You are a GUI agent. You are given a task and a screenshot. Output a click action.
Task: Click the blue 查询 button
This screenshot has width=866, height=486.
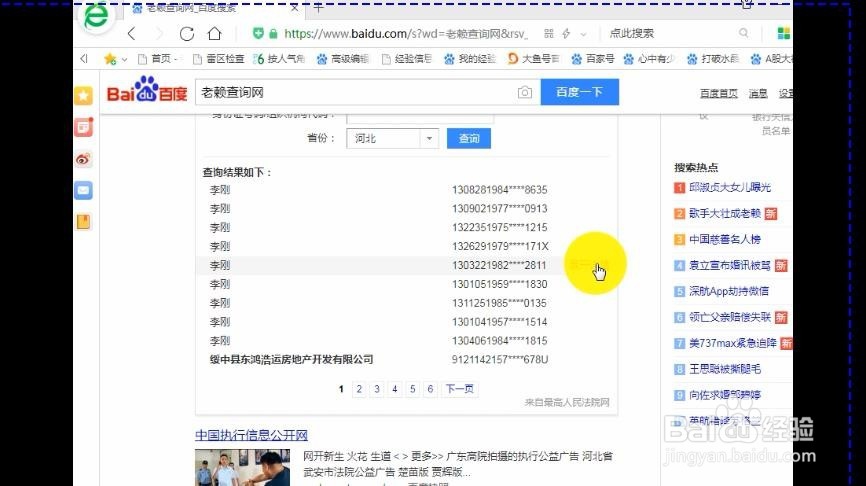click(469, 138)
